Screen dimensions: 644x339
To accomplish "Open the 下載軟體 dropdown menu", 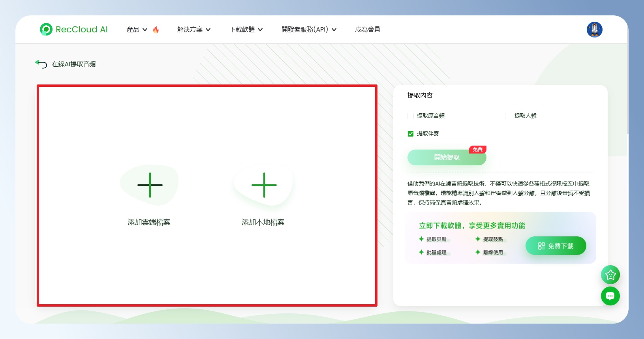I will coord(246,30).
